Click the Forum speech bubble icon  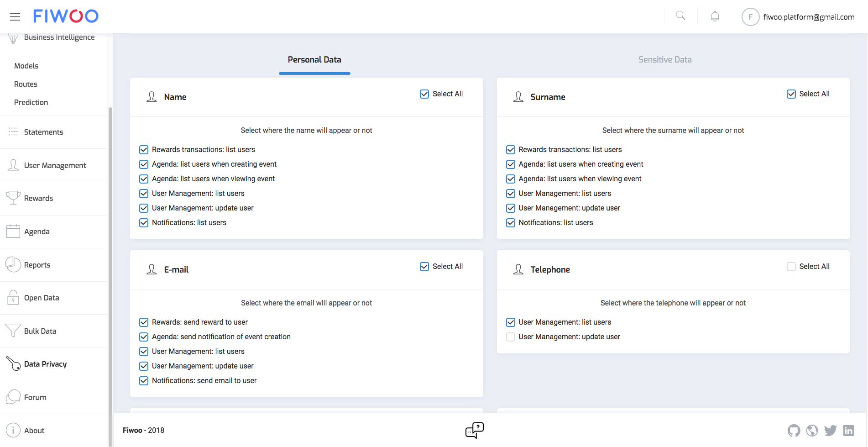pyautogui.click(x=13, y=397)
